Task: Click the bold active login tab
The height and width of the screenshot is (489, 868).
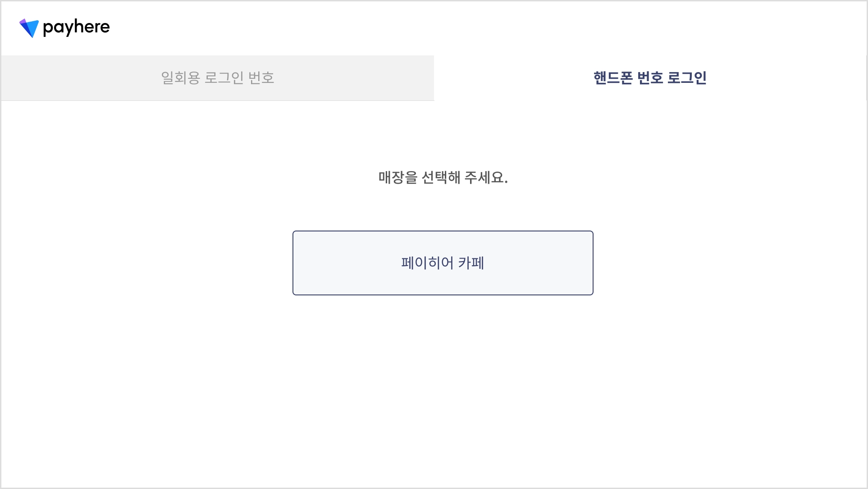Action: click(x=650, y=78)
